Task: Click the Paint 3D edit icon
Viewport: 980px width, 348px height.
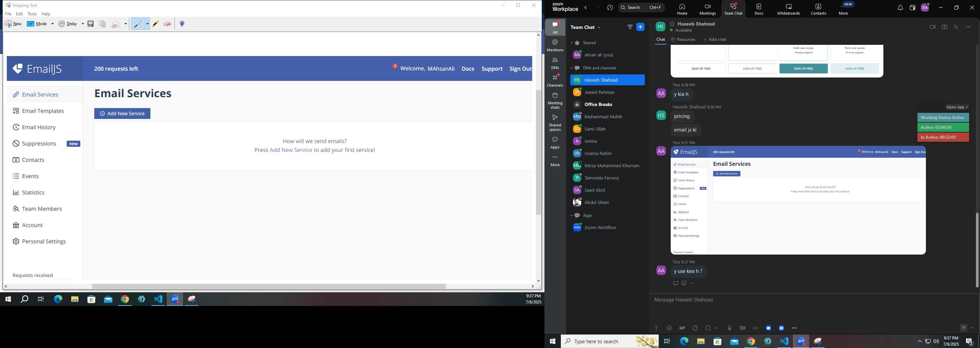Action: 182,24
